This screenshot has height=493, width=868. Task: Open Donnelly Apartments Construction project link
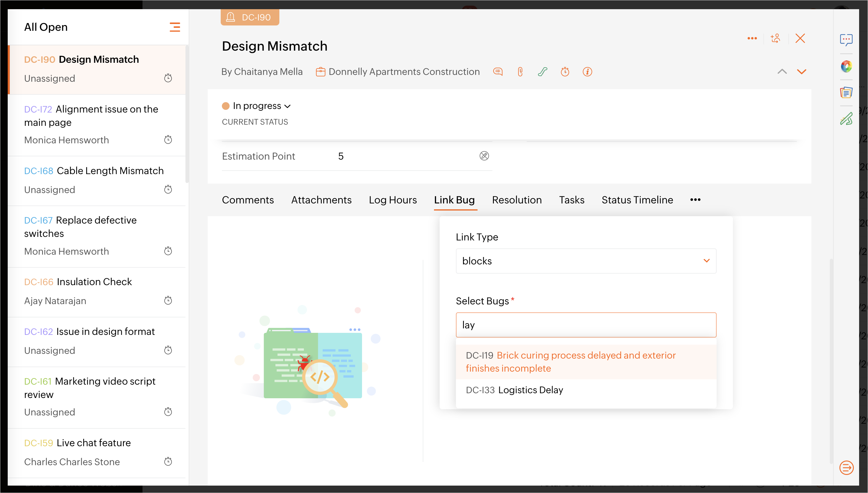(x=404, y=72)
